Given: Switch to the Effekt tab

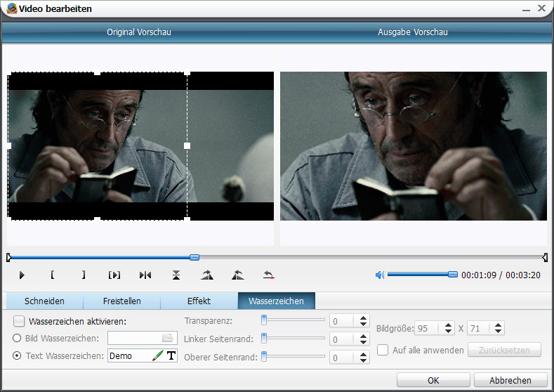Looking at the screenshot, I should [199, 301].
